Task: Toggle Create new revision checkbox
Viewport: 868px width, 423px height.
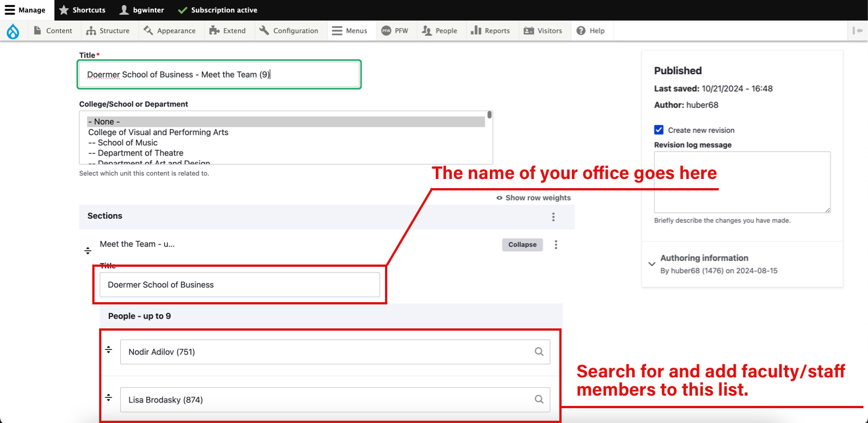Action: pyautogui.click(x=659, y=130)
